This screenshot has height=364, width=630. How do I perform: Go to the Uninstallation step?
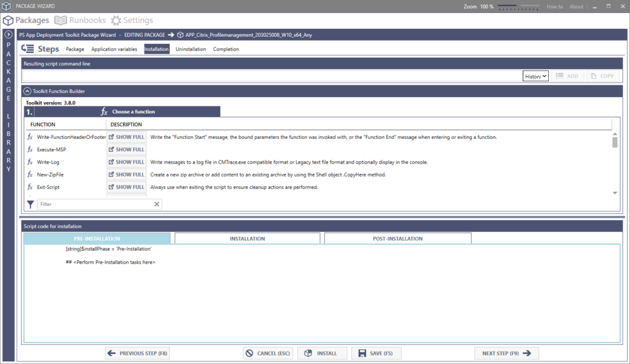(191, 49)
